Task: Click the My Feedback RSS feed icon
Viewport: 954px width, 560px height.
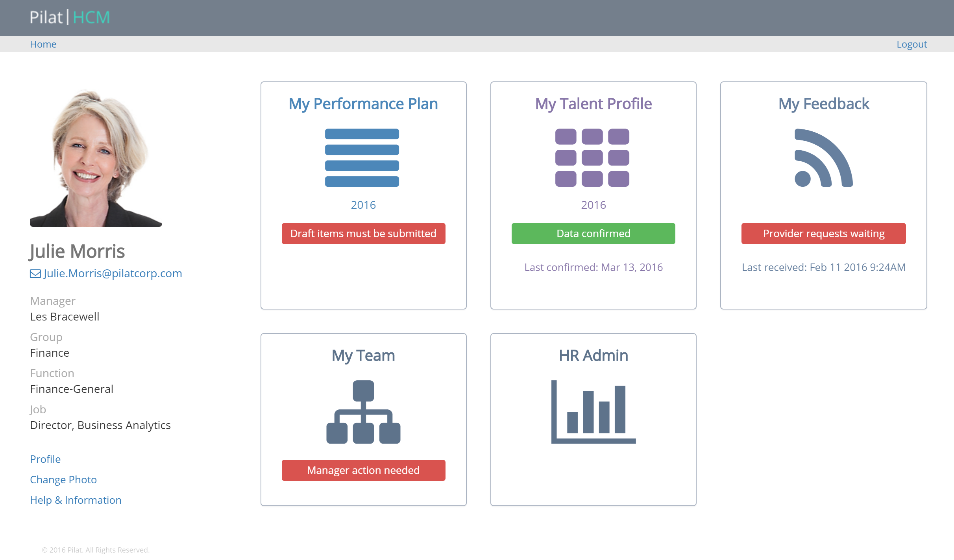Action: [x=823, y=158]
